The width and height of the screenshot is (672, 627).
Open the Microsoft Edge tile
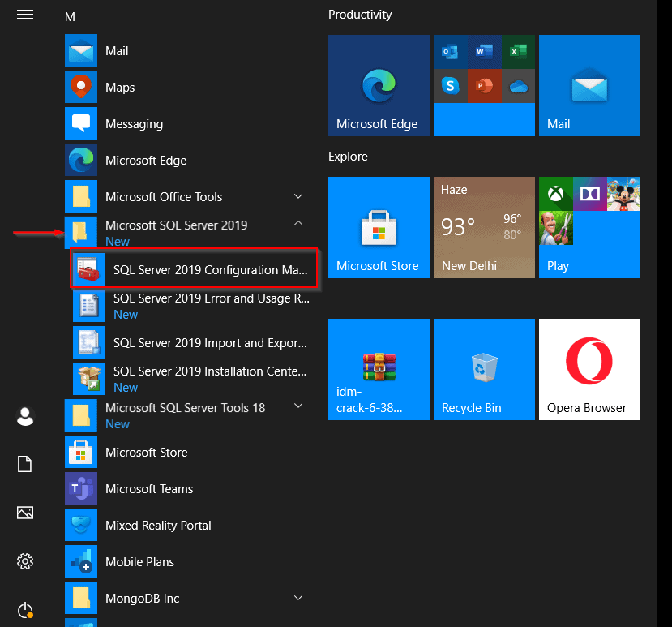click(x=379, y=86)
